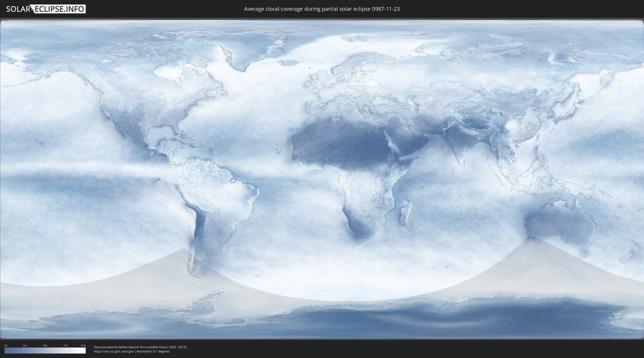Click the '75%' legend label
Image resolution: width=644 pixels, height=358 pixels.
pos(65,345)
